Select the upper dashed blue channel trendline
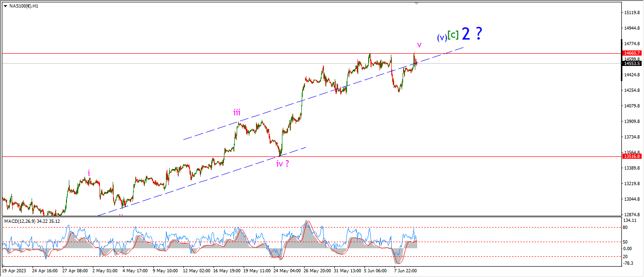 click(x=323, y=93)
